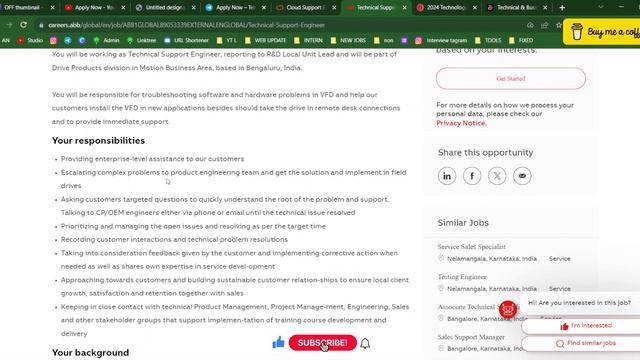The image size is (640, 360).
Task: Bookmark this page with the star icon
Action: [x=559, y=25]
